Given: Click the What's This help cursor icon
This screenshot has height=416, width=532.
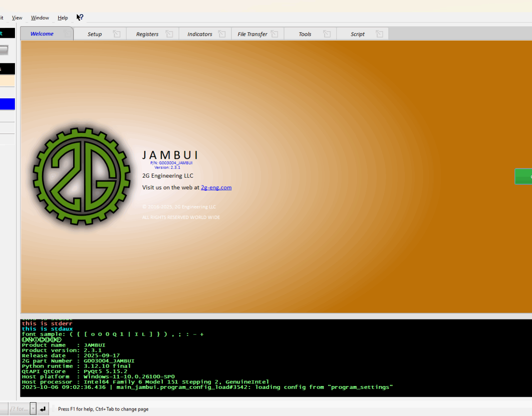Looking at the screenshot, I should (80, 17).
